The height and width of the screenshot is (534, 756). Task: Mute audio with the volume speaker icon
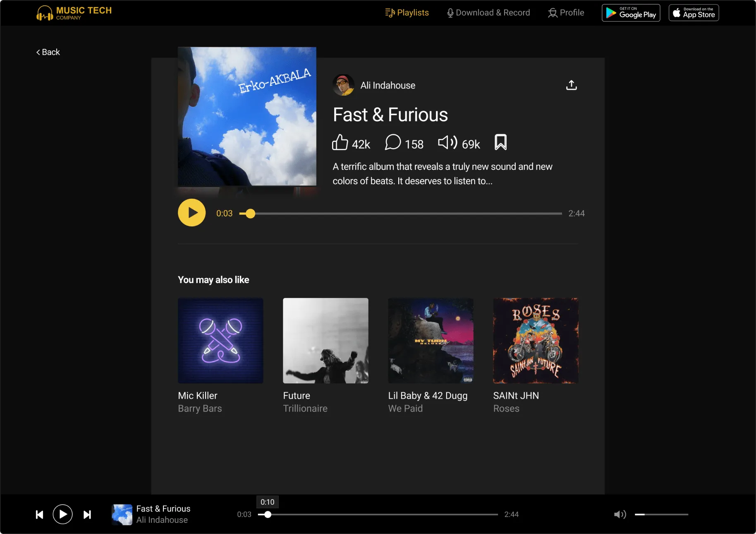(620, 515)
